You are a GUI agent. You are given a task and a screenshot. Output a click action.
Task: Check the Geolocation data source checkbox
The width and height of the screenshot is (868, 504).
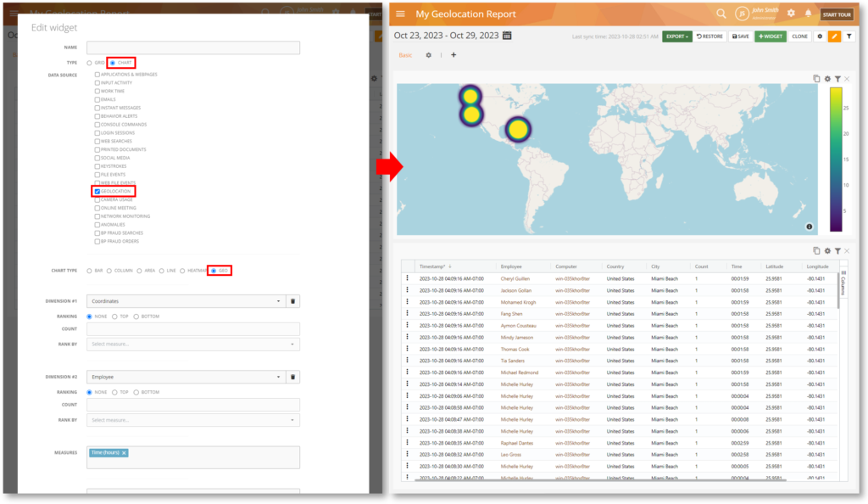[97, 192]
